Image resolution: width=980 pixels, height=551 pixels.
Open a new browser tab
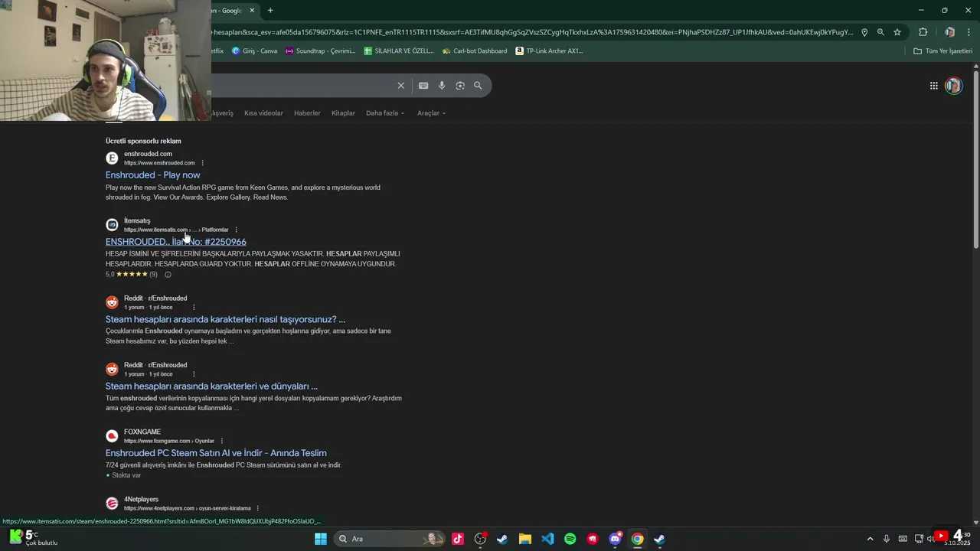270,11
